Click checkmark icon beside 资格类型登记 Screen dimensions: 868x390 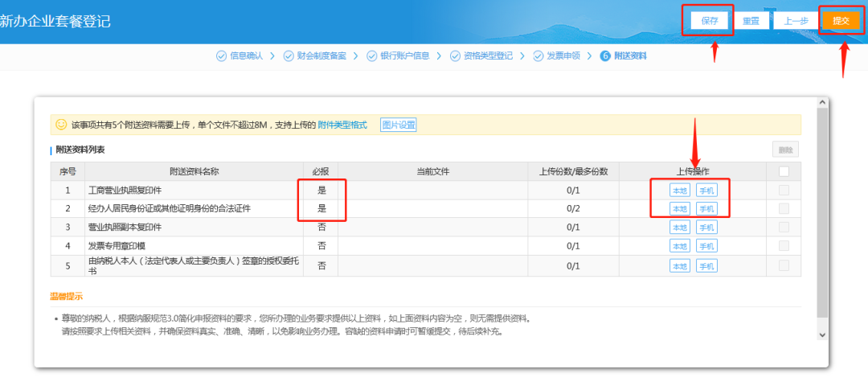[455, 56]
